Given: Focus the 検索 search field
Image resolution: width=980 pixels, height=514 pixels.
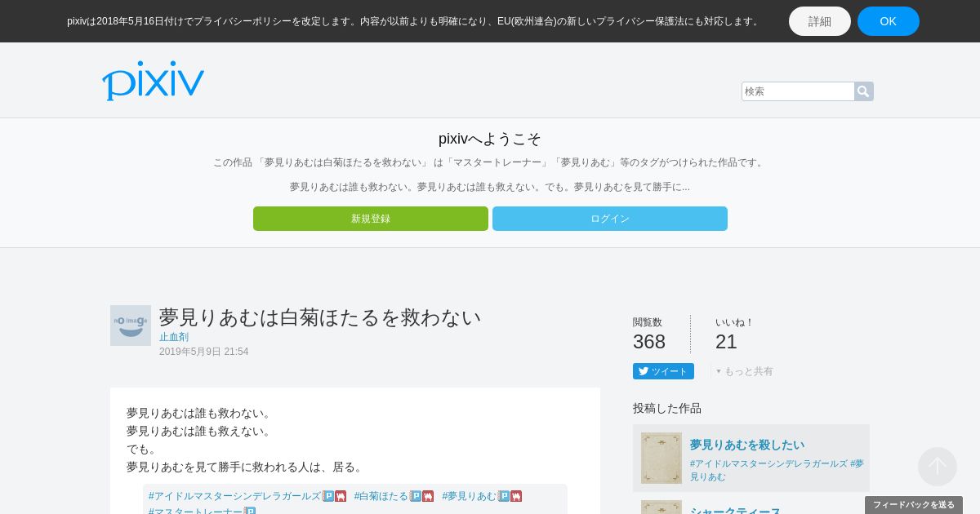Looking at the screenshot, I should click(798, 91).
